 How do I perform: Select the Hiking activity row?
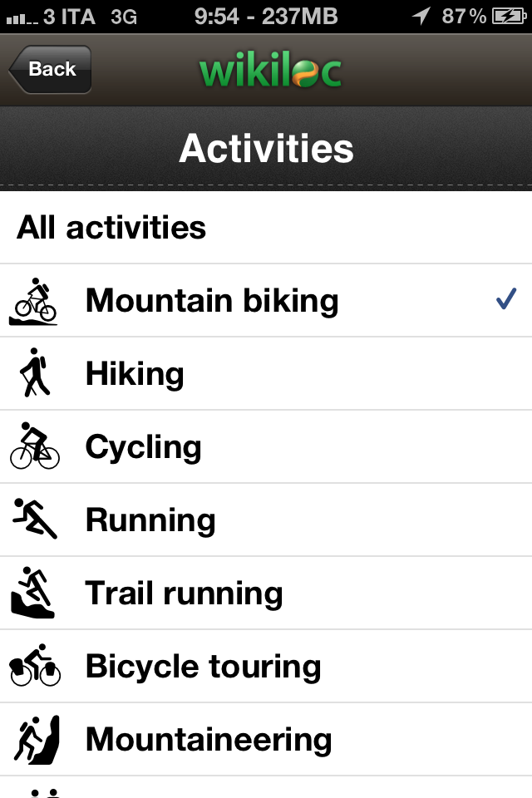pyautogui.click(x=266, y=373)
